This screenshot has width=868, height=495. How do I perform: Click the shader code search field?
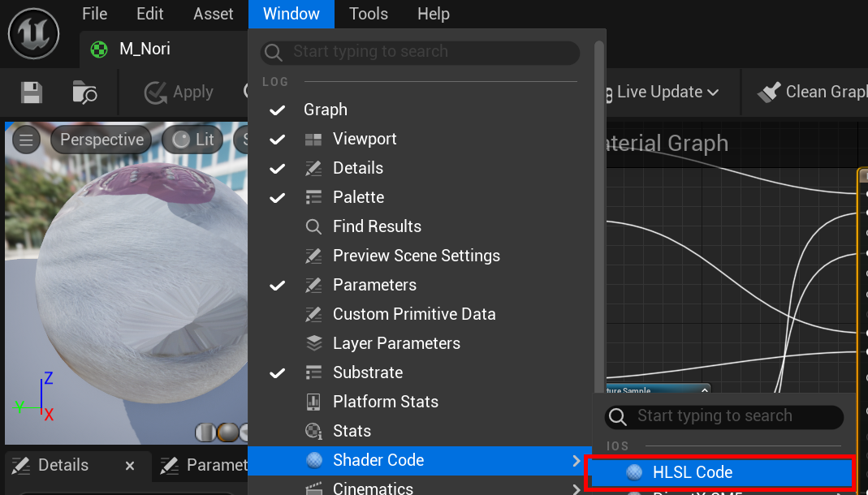723,415
